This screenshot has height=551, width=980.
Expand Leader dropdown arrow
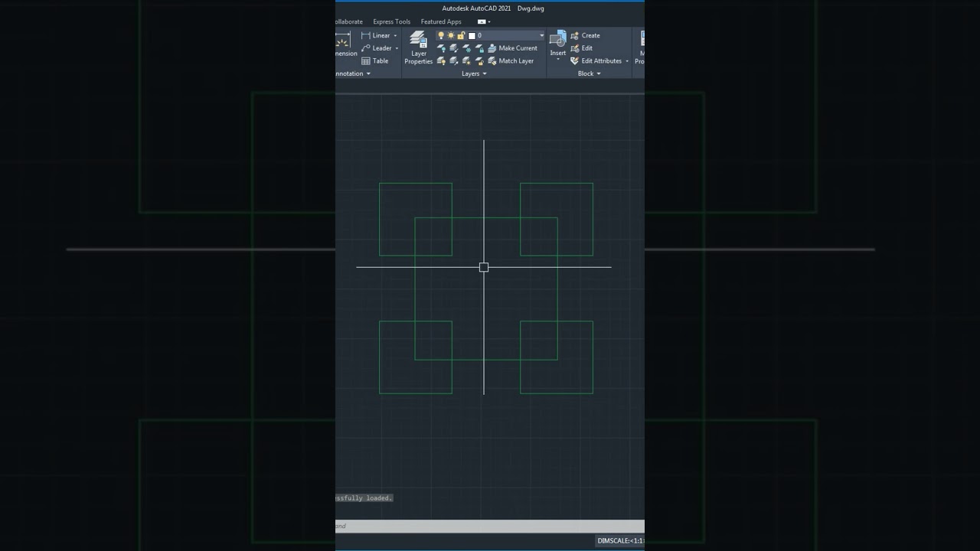(397, 48)
